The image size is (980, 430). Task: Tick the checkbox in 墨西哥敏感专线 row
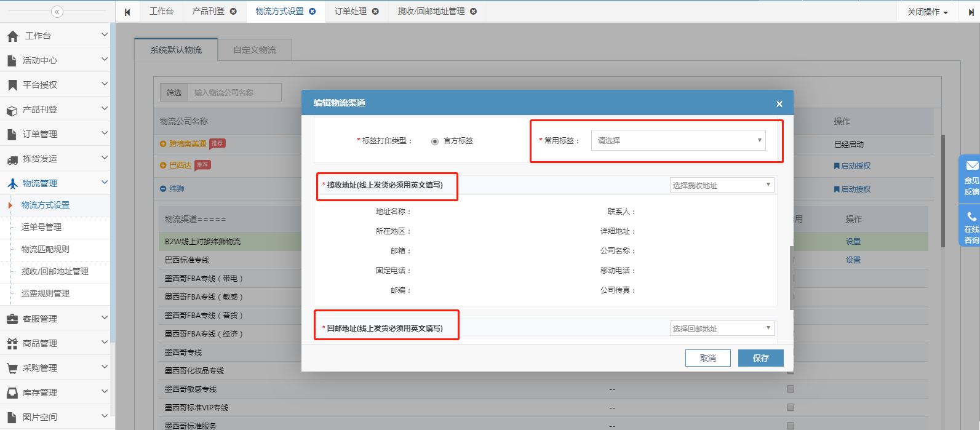[791, 389]
